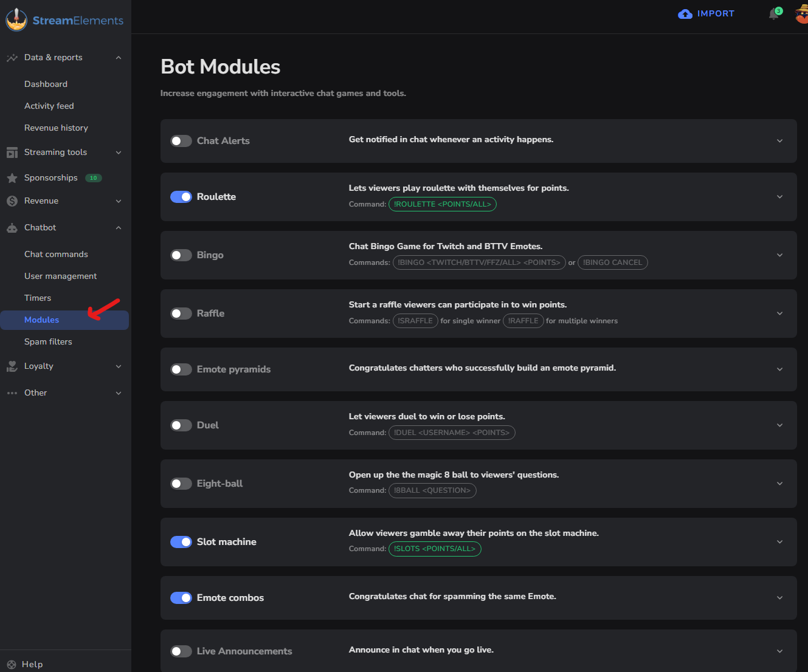Open Dashboard in the sidebar
This screenshot has width=808, height=672.
(x=46, y=84)
